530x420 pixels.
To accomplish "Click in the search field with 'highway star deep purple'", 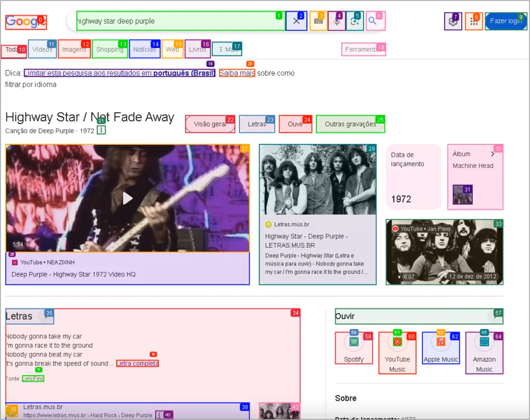I will [x=181, y=21].
